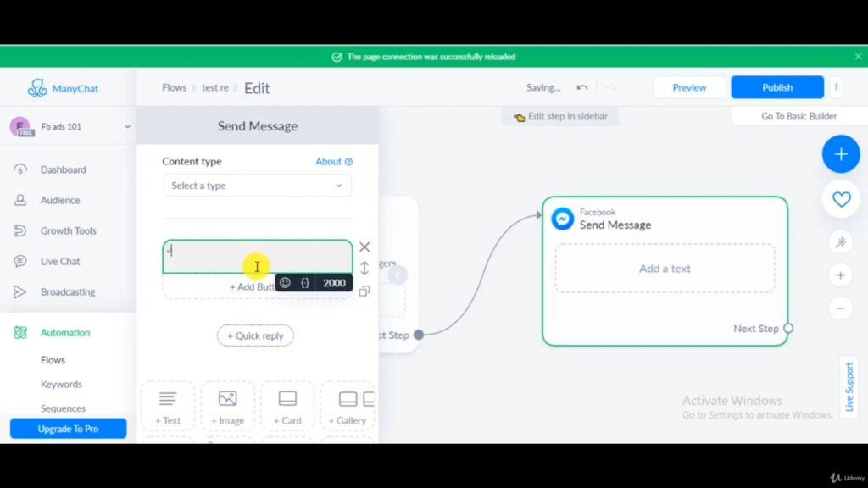Screen dimensions: 868x488
Task: Zoom out on the canvas
Action: click(840, 308)
